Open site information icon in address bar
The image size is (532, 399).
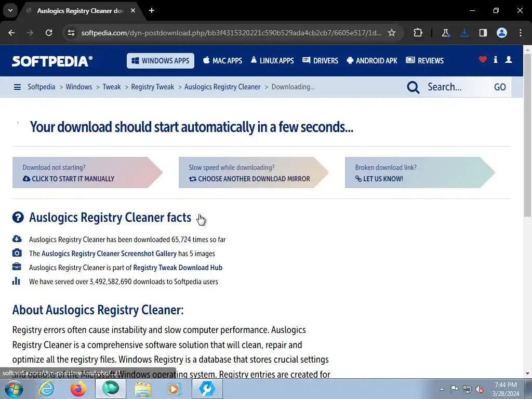pyautogui.click(x=71, y=33)
